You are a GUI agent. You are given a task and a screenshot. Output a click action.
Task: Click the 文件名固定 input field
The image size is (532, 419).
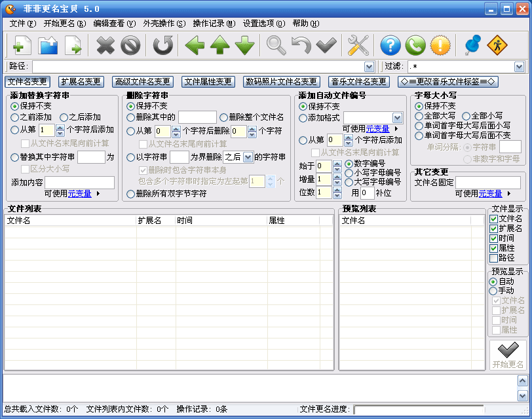click(487, 182)
